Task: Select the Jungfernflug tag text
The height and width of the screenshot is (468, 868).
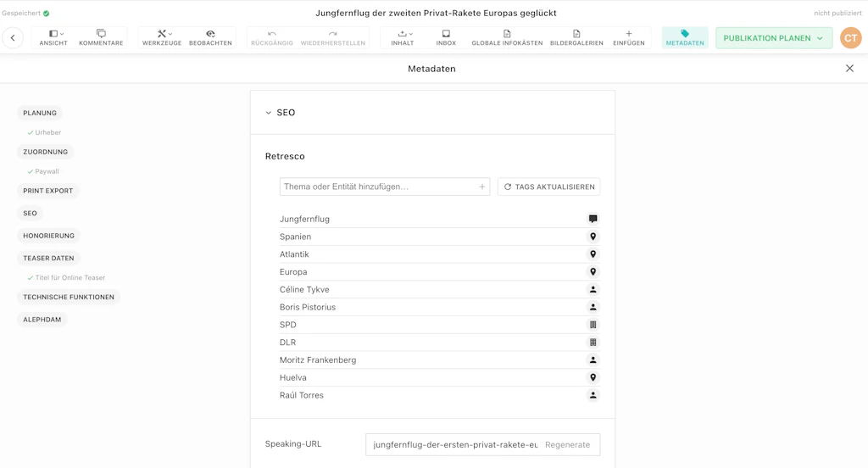Action: [304, 219]
